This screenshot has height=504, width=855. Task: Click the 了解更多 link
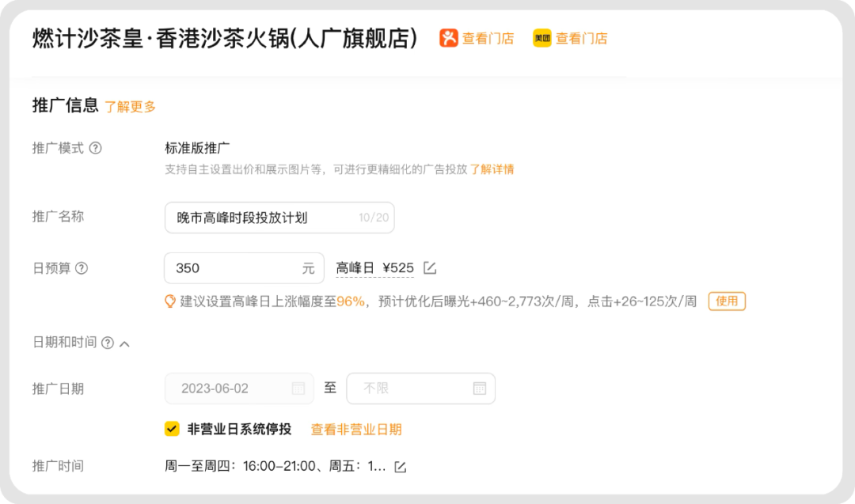[131, 107]
